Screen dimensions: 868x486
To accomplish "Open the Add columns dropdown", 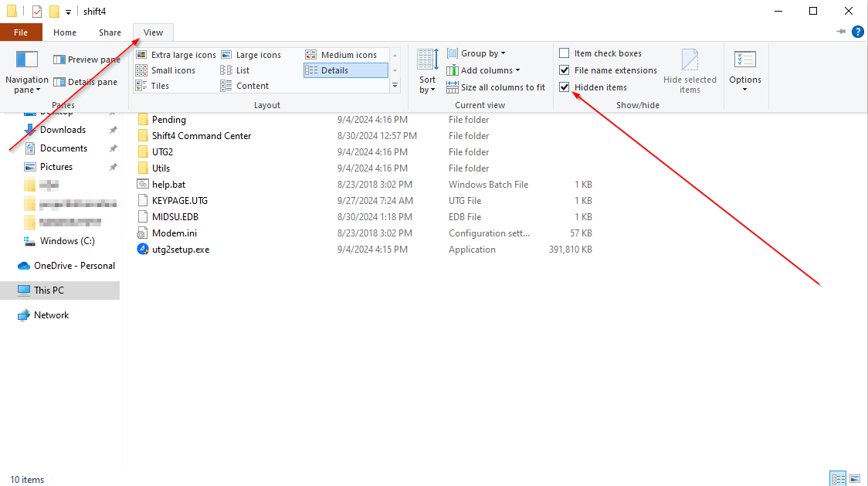I will [483, 70].
